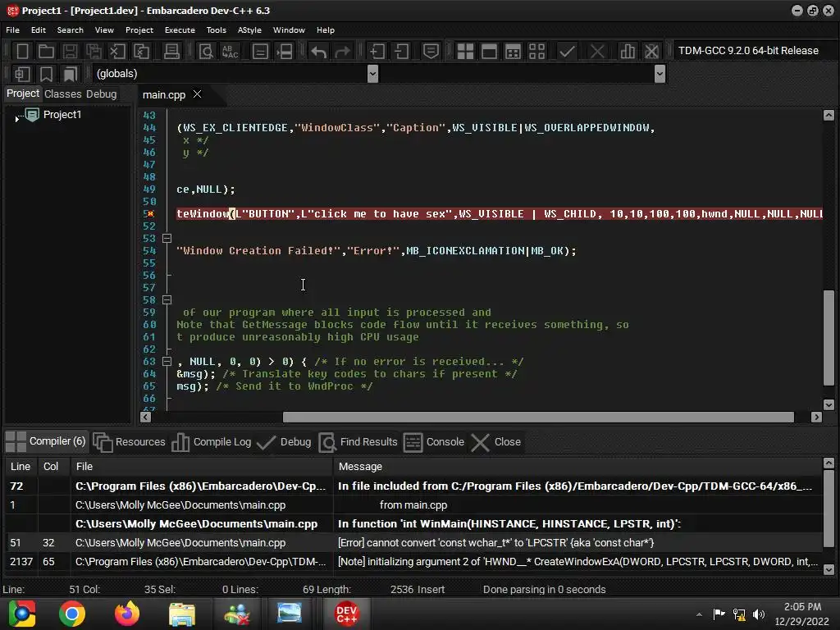The image size is (840, 630).
Task: Click the Goto Bookmark toolbar icon
Action: point(71,74)
